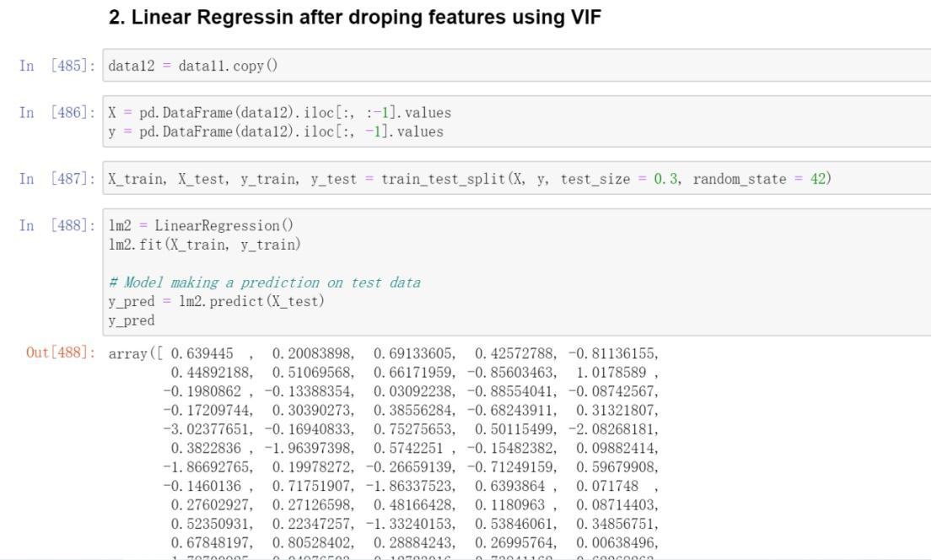Click the output value 1.0178589

(x=611, y=373)
